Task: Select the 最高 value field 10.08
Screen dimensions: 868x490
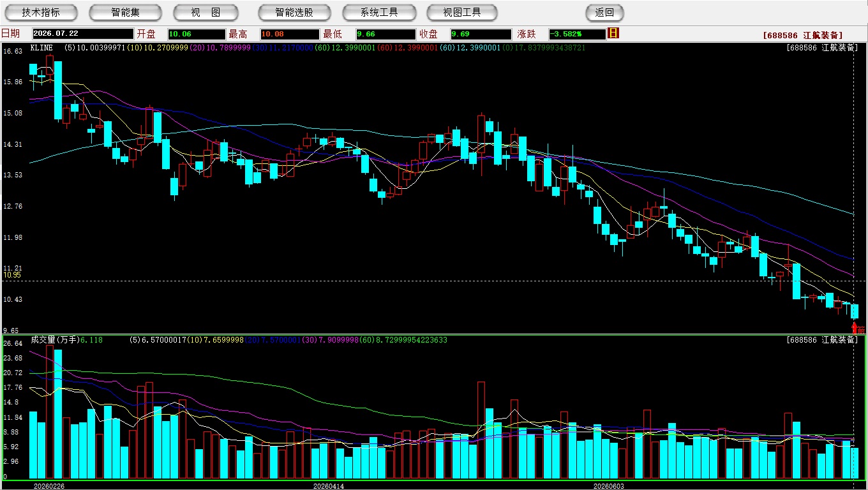Action: (290, 34)
